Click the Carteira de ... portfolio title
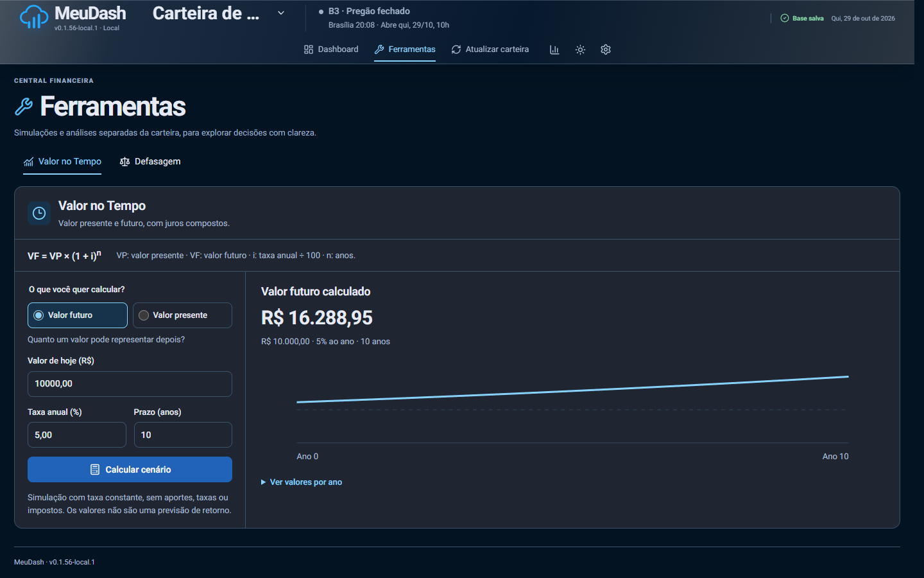 point(206,13)
